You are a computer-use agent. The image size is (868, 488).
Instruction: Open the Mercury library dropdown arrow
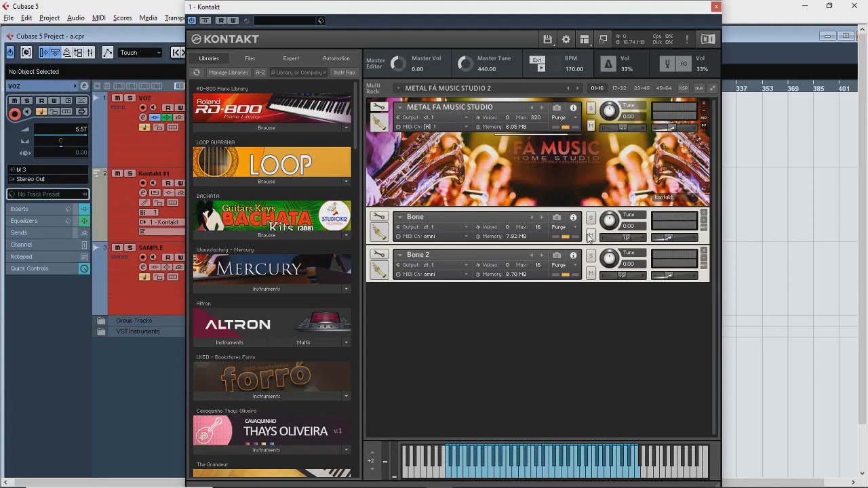pos(346,289)
